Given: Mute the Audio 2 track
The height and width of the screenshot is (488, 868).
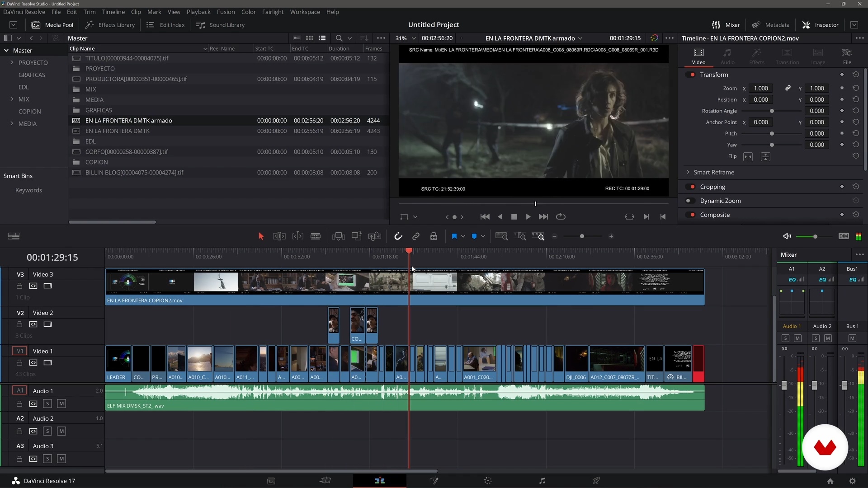Looking at the screenshot, I should tap(61, 431).
